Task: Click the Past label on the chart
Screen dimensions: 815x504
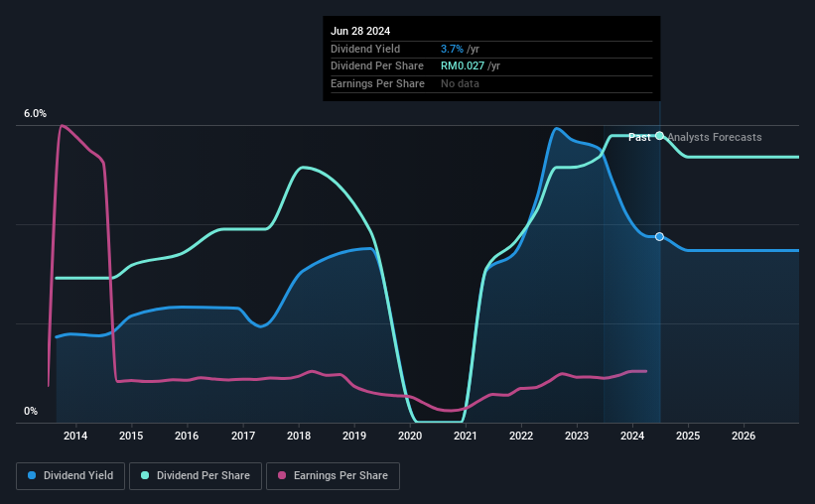Action: (x=639, y=137)
